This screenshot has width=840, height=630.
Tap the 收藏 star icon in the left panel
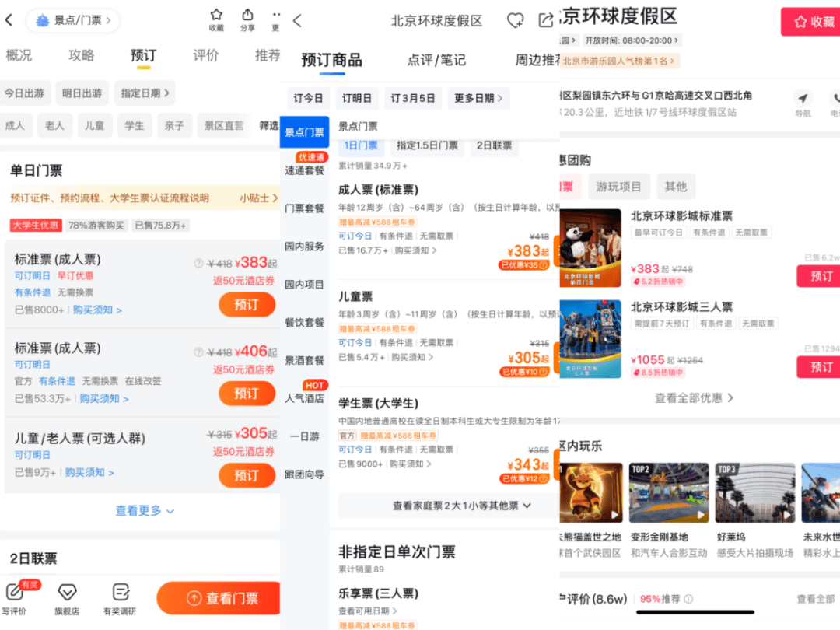click(216, 15)
